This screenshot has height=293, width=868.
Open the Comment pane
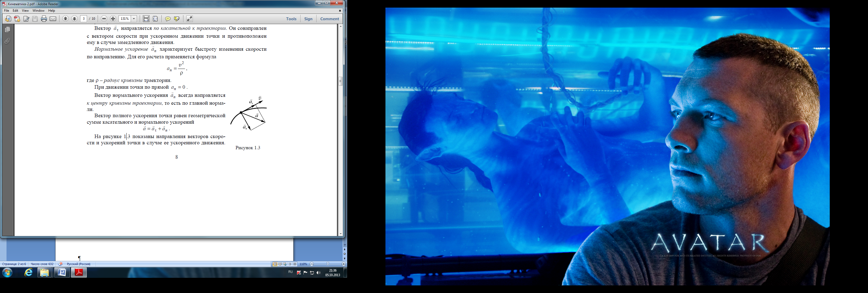(x=330, y=19)
